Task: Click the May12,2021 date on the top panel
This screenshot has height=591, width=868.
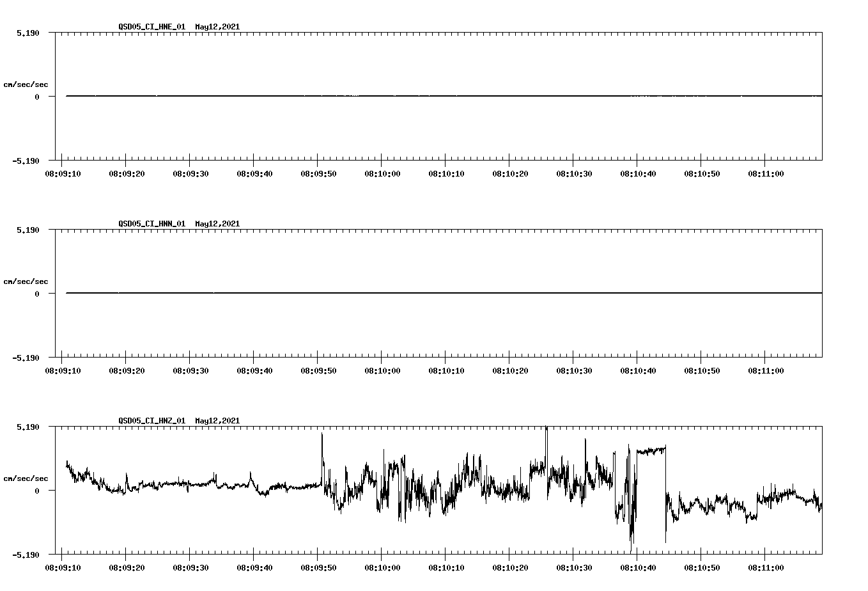Action: click(x=217, y=27)
